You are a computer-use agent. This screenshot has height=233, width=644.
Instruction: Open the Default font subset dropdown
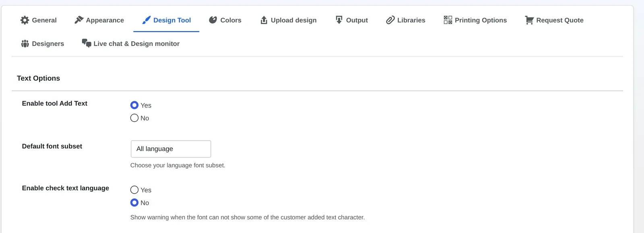click(x=171, y=149)
